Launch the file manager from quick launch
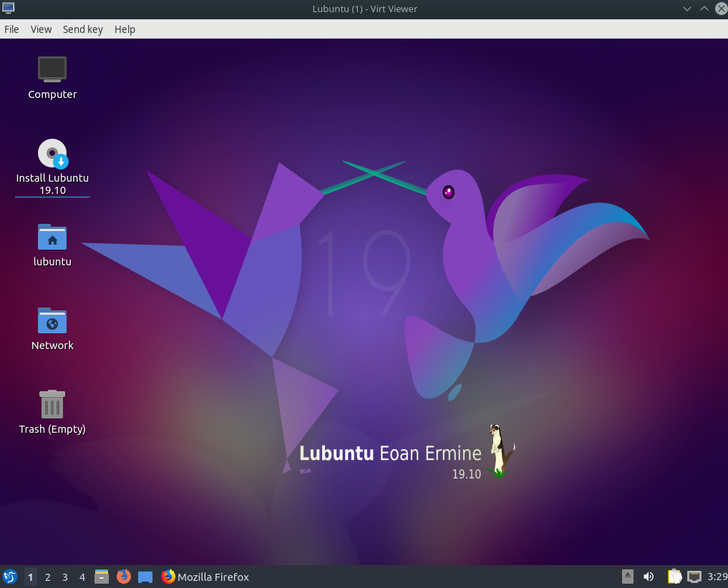Viewport: 728px width, 588px height. (x=102, y=577)
